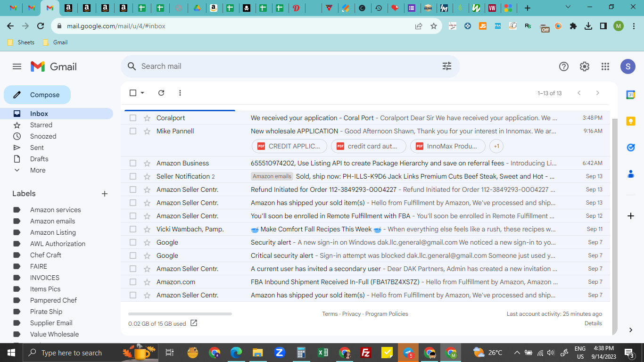
Task: Open the Gmail main menu hamburger icon
Action: point(17,66)
